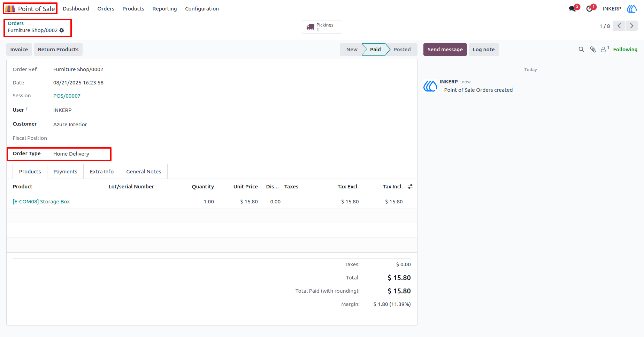This screenshot has width=644, height=337.
Task: Open the Pickings truck smart button
Action: (322, 27)
